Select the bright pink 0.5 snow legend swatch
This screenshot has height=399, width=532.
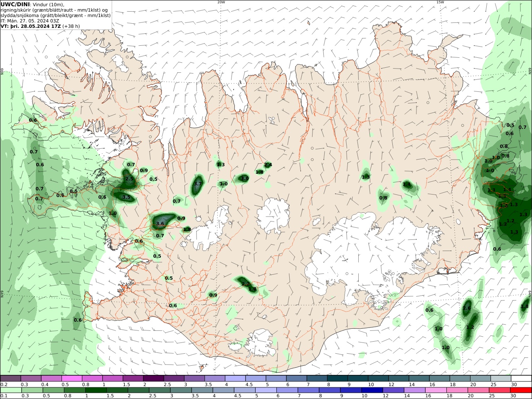(72, 379)
